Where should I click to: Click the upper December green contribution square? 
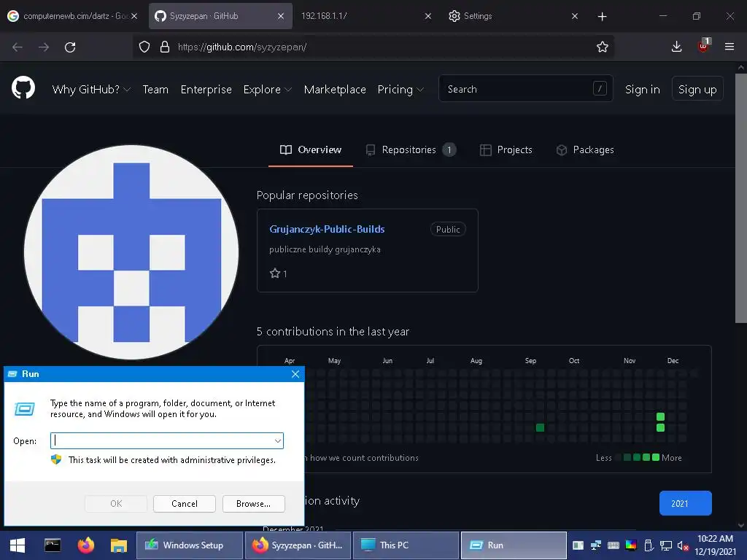click(x=660, y=416)
